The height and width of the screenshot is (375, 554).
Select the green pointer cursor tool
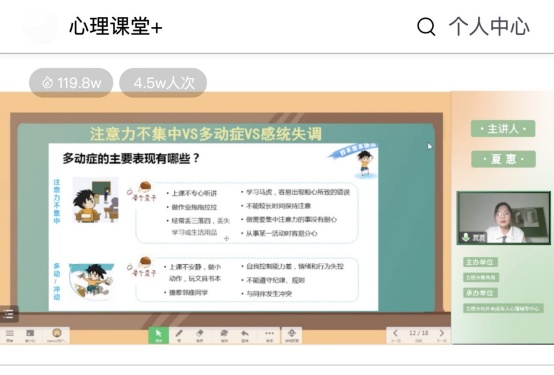point(158,335)
